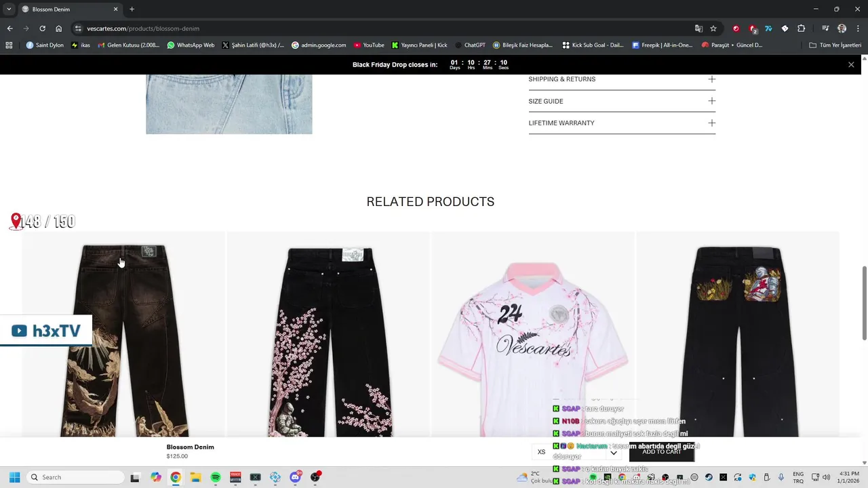The height and width of the screenshot is (488, 868).
Task: Close the Blossom Denim tab
Action: (x=115, y=9)
